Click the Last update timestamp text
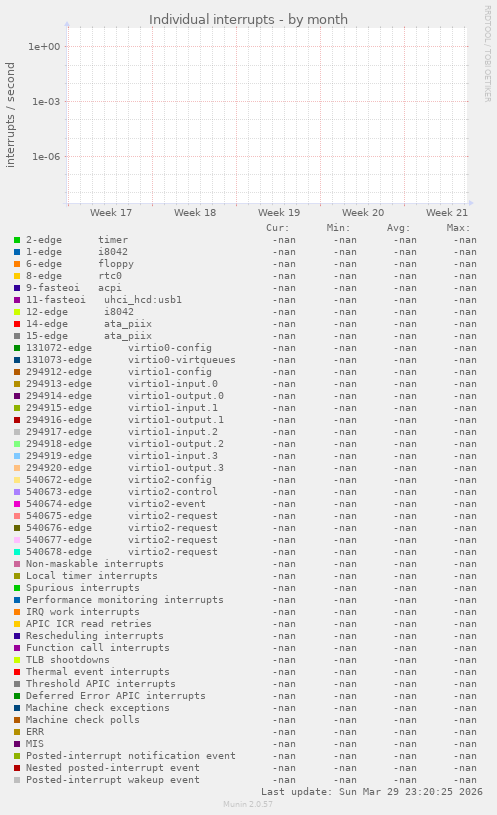Viewport: 497px width, 815px height. [372, 792]
